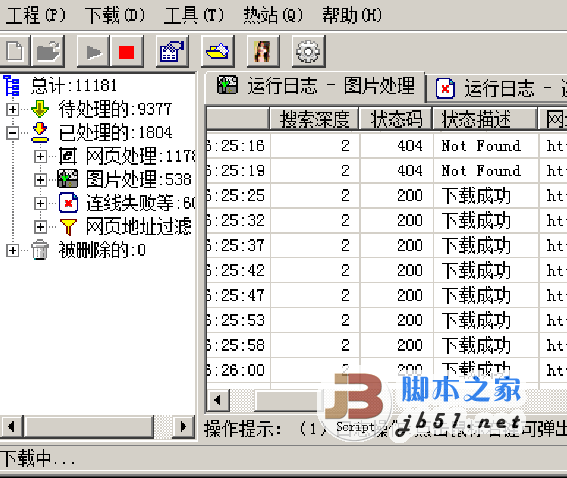Image resolution: width=567 pixels, height=478 pixels.
Task: Click the Open folder toolbar icon
Action: tap(48, 52)
